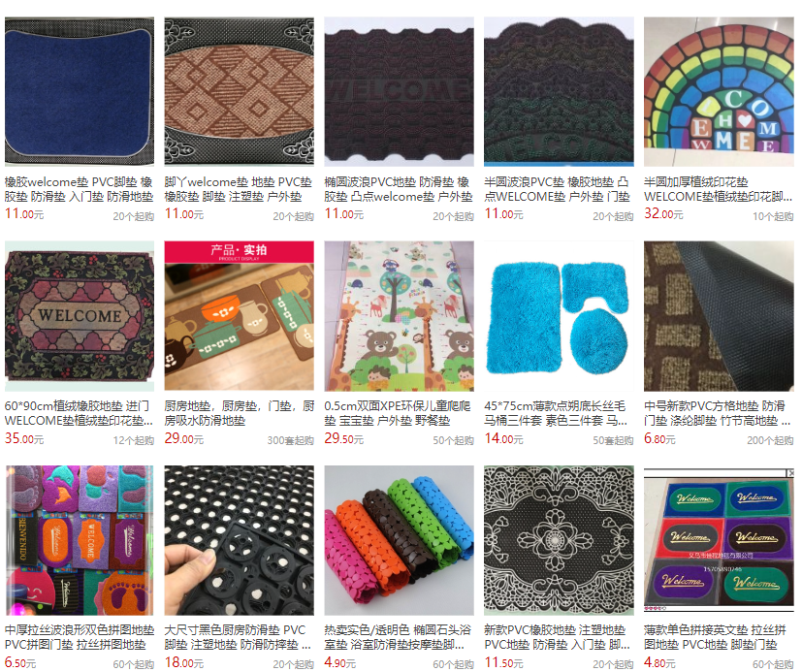Open the title link for 60*90cm植绒橡胶地垫
Screen dimensions: 802x672
click(79, 413)
